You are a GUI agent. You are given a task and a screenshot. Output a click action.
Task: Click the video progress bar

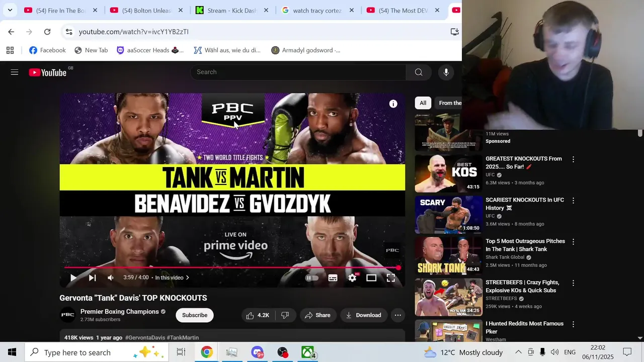tap(232, 268)
